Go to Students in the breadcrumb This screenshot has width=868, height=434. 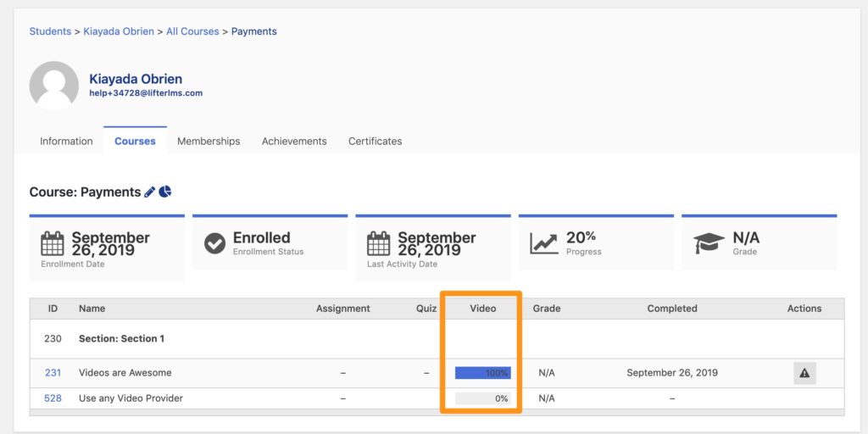coord(50,31)
